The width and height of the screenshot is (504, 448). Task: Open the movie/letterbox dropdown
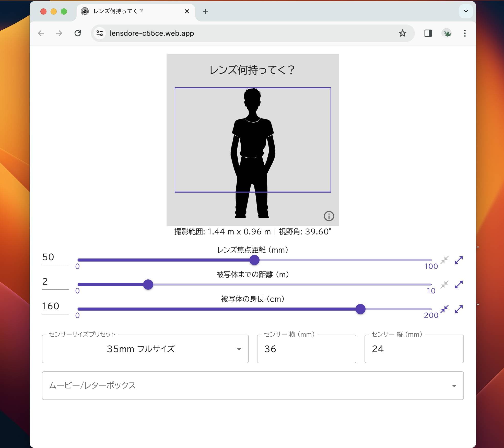pos(252,386)
